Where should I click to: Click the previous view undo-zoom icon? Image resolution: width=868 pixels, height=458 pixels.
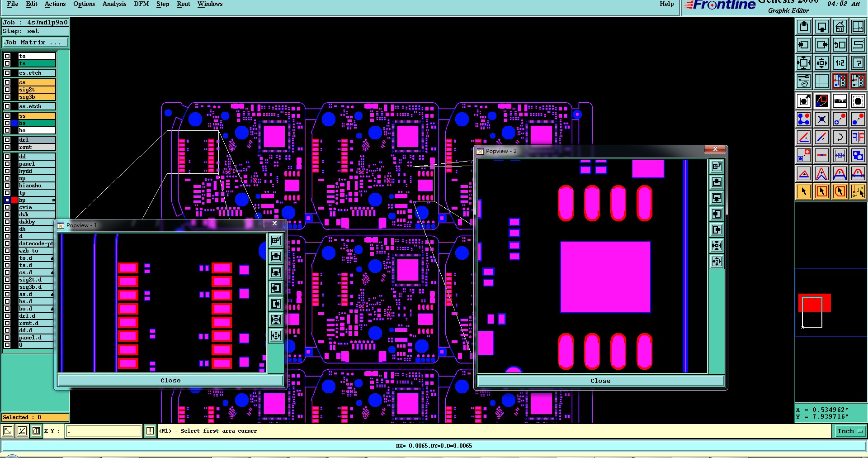[840, 45]
